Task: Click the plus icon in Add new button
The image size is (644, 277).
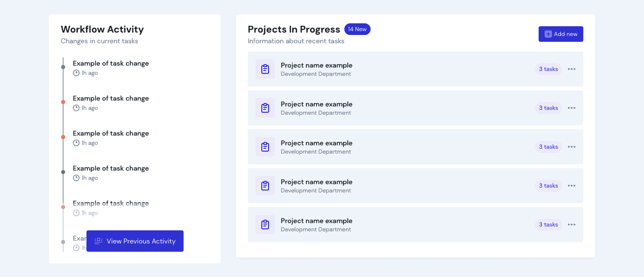Action: (548, 34)
